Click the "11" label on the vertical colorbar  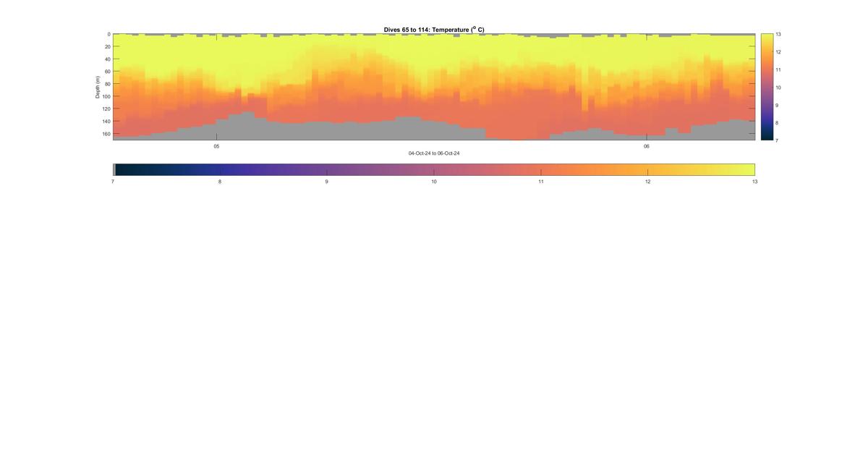[778, 69]
